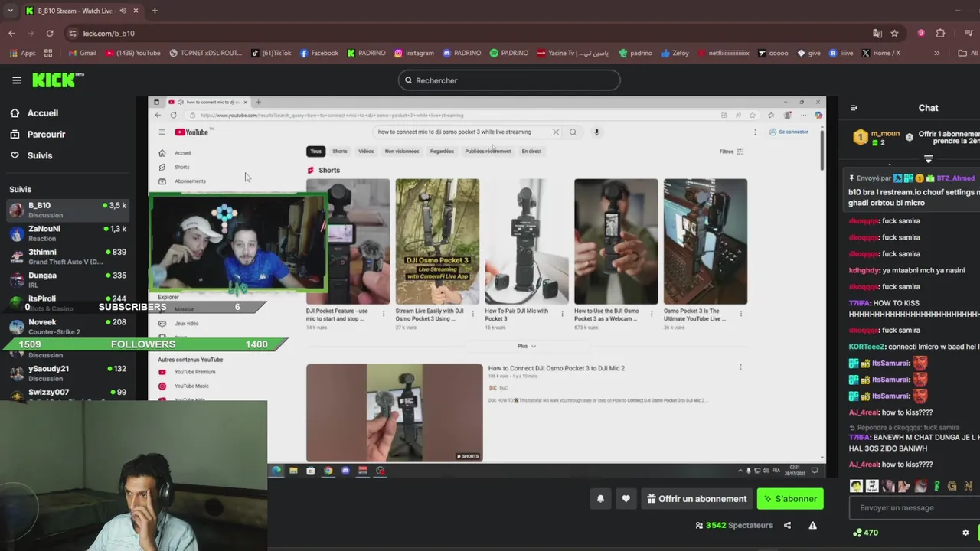
Task: Open Home / X bookmark
Action: (x=880, y=53)
